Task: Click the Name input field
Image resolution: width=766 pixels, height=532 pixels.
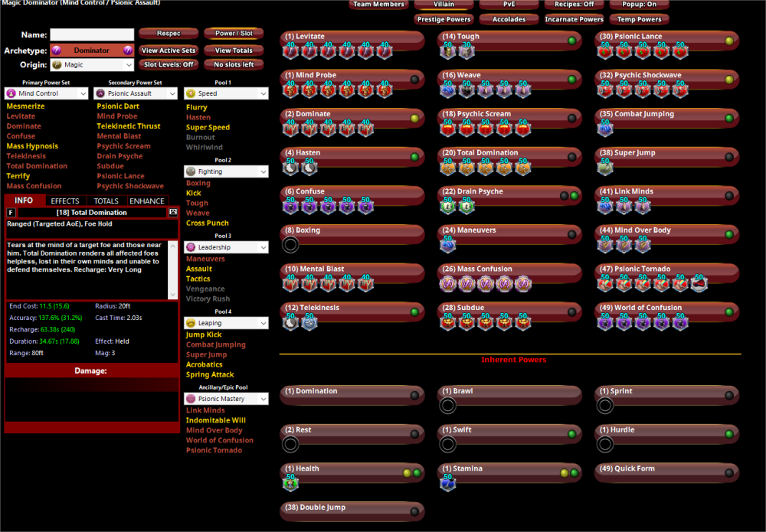Action: (91, 35)
